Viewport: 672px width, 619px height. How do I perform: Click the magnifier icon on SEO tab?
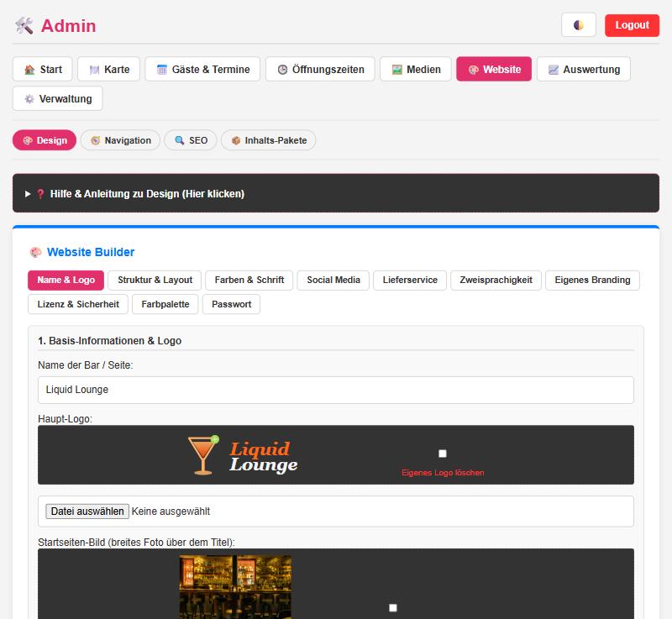tap(180, 140)
